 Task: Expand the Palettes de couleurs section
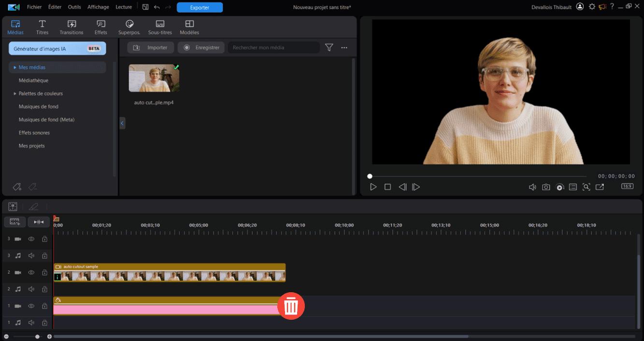tap(14, 93)
